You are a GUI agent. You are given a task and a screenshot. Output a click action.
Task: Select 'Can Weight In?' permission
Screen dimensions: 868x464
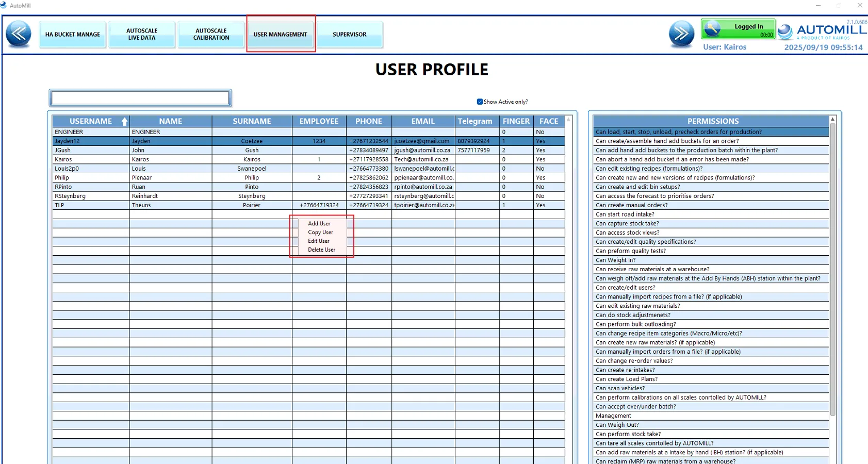pyautogui.click(x=711, y=260)
